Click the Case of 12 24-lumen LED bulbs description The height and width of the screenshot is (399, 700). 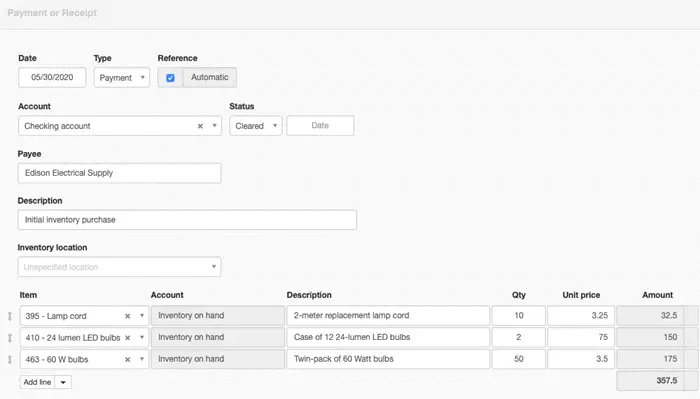(388, 337)
